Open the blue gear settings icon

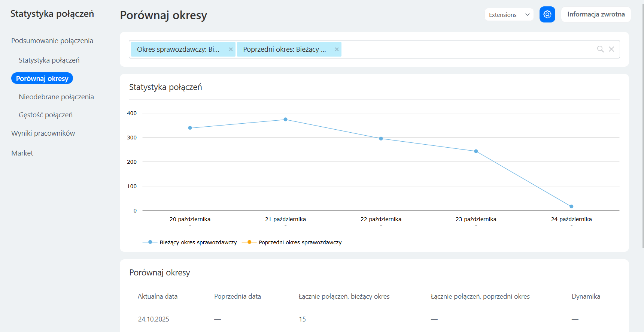(547, 15)
